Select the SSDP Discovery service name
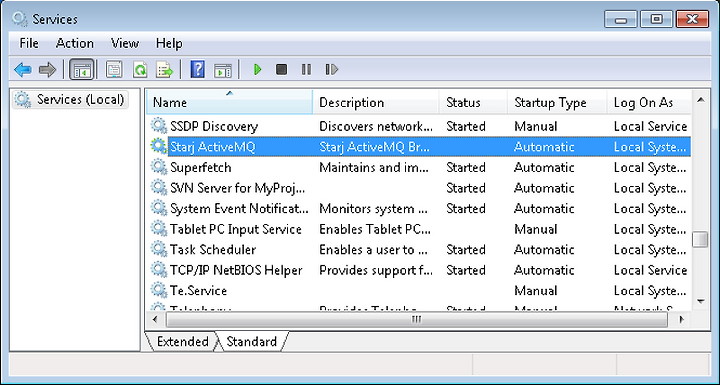This screenshot has width=720, height=385. 214,126
